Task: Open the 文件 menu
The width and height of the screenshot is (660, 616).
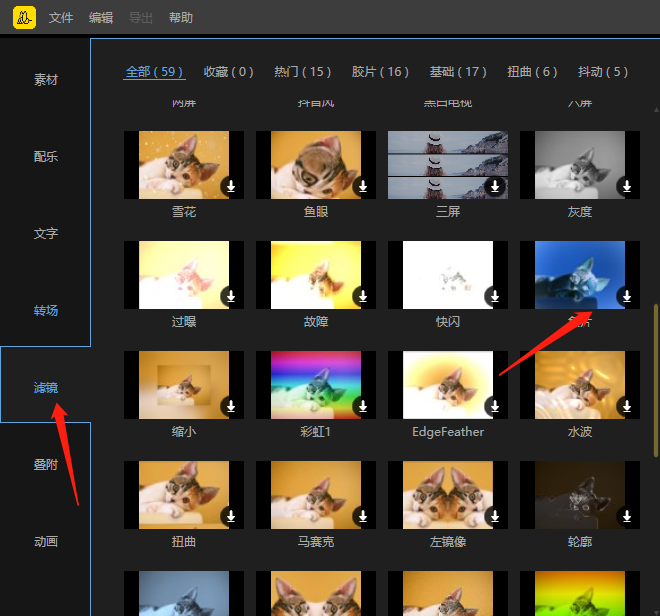Action: (x=61, y=18)
